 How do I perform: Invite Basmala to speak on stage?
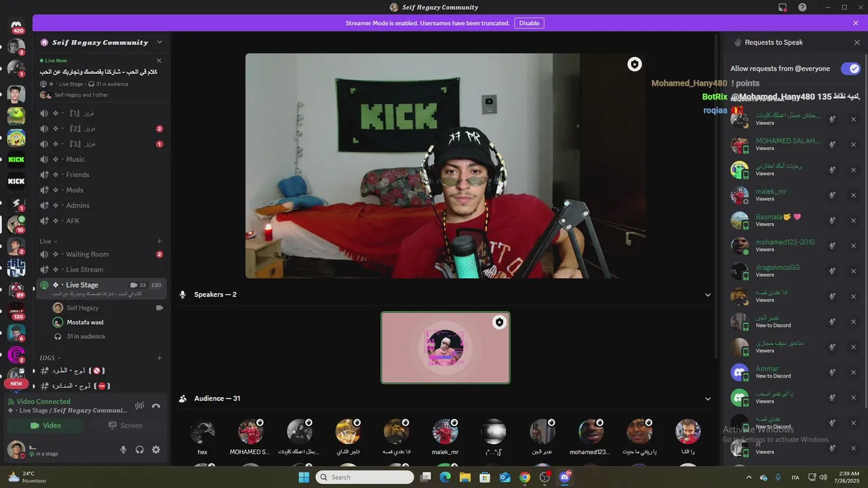[x=832, y=220]
